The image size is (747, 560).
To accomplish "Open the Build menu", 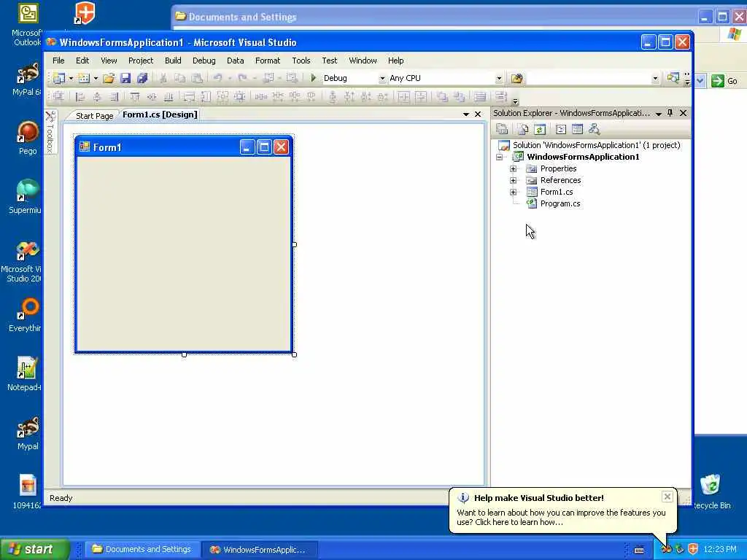I will pyautogui.click(x=173, y=61).
